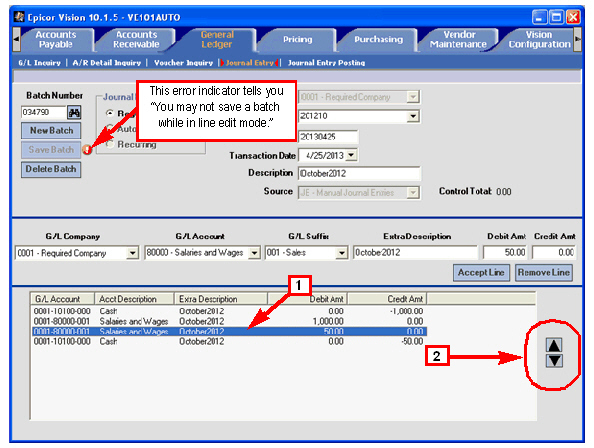Image resolution: width=594 pixels, height=448 pixels.
Task: Move line down with down arrow
Action: tap(554, 361)
